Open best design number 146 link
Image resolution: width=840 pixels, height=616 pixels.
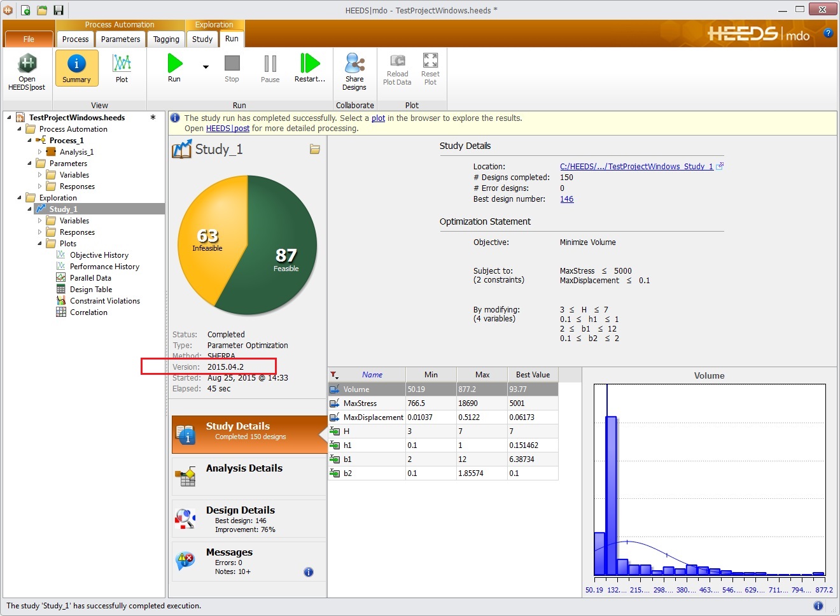coord(566,199)
